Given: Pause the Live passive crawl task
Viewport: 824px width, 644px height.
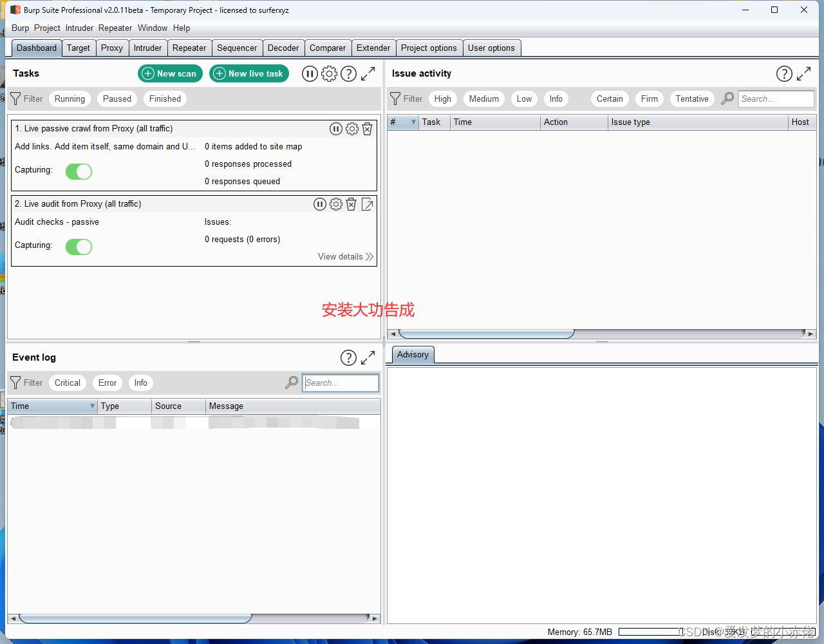Looking at the screenshot, I should point(336,129).
